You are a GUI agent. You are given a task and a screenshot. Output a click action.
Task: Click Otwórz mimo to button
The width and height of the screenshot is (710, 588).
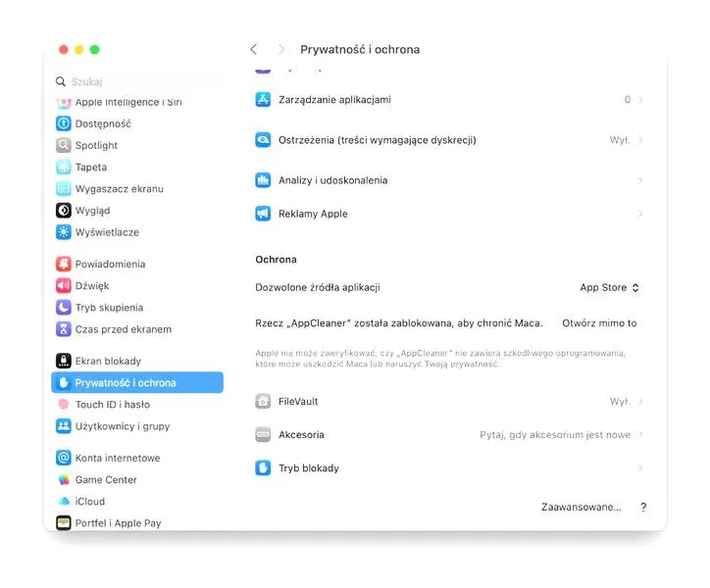[x=599, y=322]
